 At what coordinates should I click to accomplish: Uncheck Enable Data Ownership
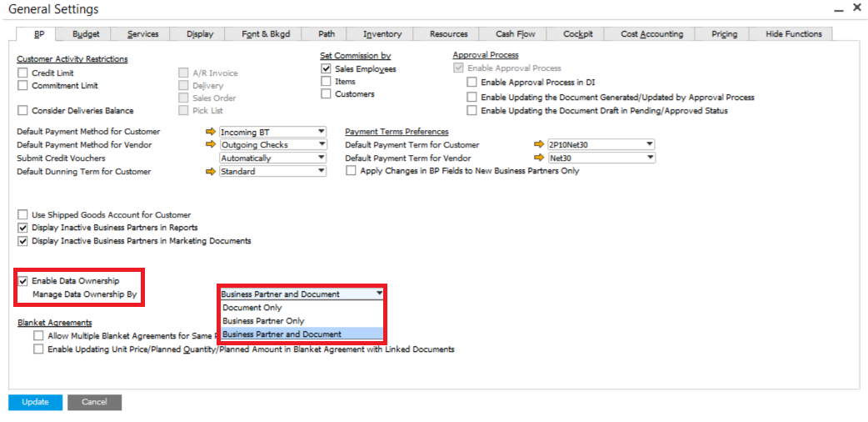(23, 281)
